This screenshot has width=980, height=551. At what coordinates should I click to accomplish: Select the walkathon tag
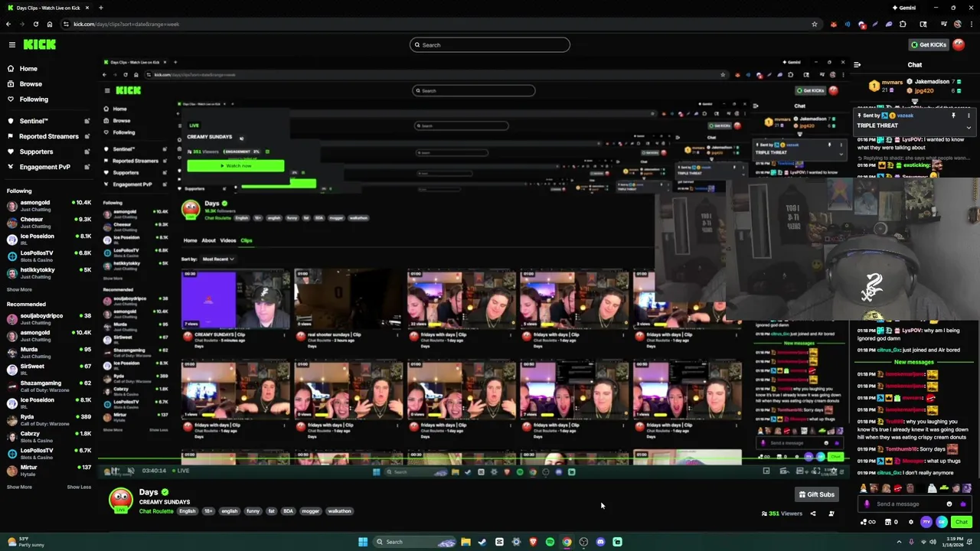click(x=339, y=511)
